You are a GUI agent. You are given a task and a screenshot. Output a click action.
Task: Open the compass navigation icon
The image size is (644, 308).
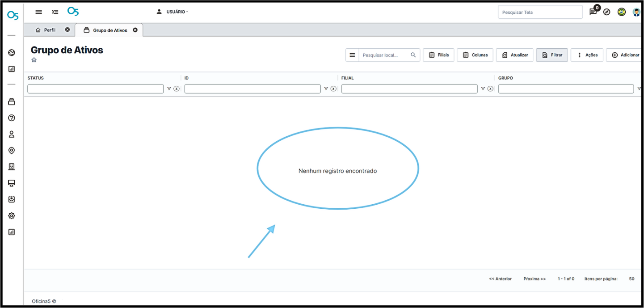point(606,12)
